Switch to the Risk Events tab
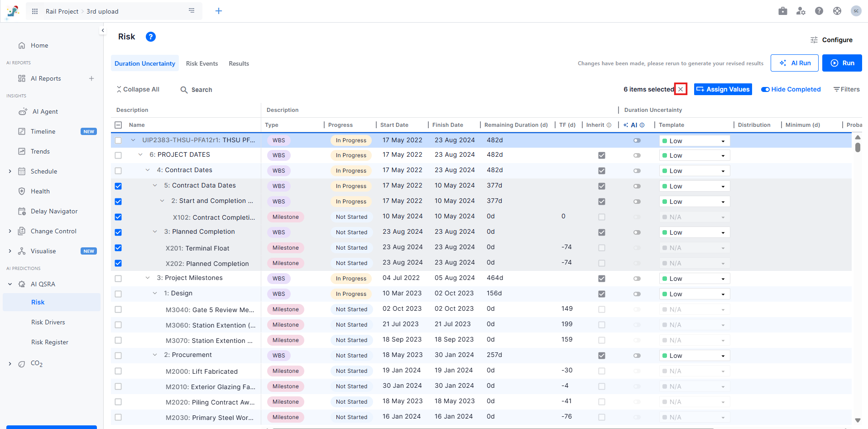 click(202, 63)
